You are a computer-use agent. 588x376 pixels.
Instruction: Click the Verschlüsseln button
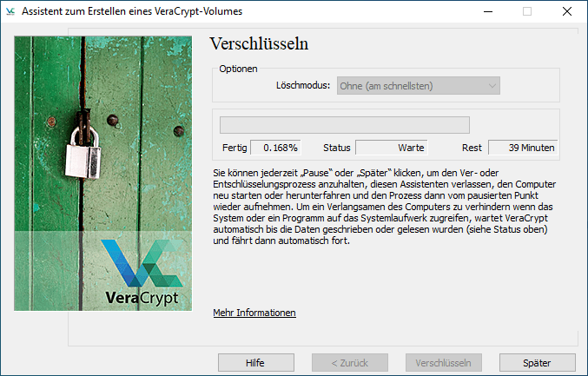[443, 363]
